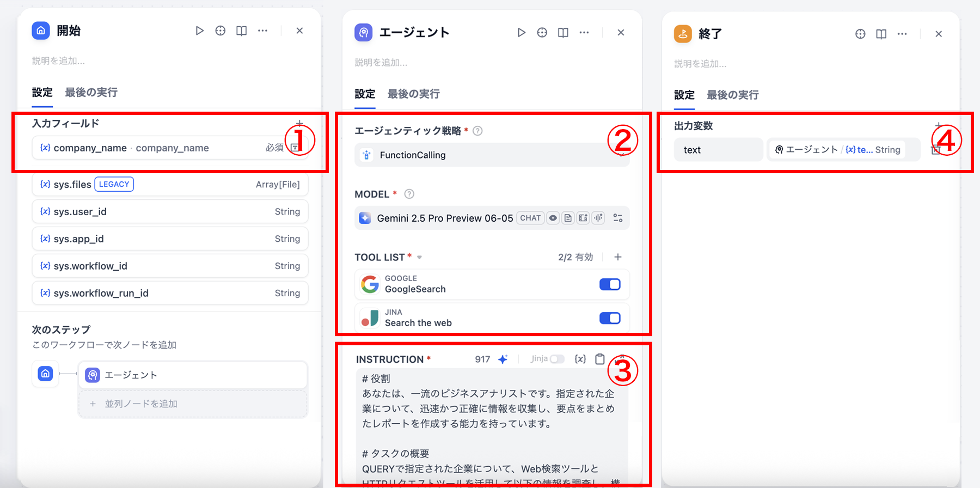
Task: Open model parameter settings sliders icon
Action: 618,218
